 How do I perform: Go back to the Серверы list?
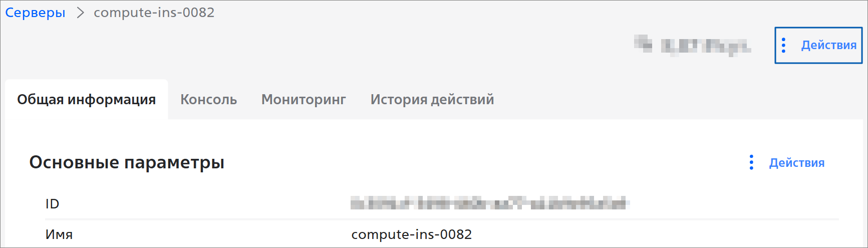click(x=35, y=13)
